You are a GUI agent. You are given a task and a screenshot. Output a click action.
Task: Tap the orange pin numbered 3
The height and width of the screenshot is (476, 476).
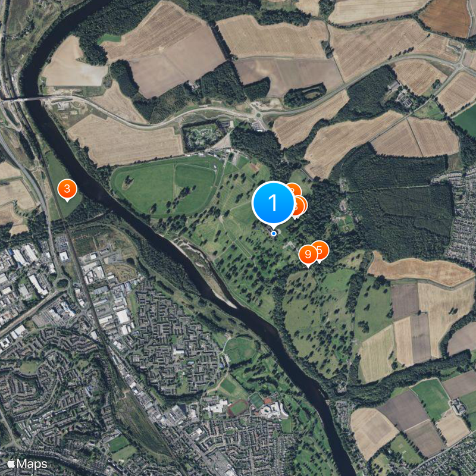click(67, 189)
